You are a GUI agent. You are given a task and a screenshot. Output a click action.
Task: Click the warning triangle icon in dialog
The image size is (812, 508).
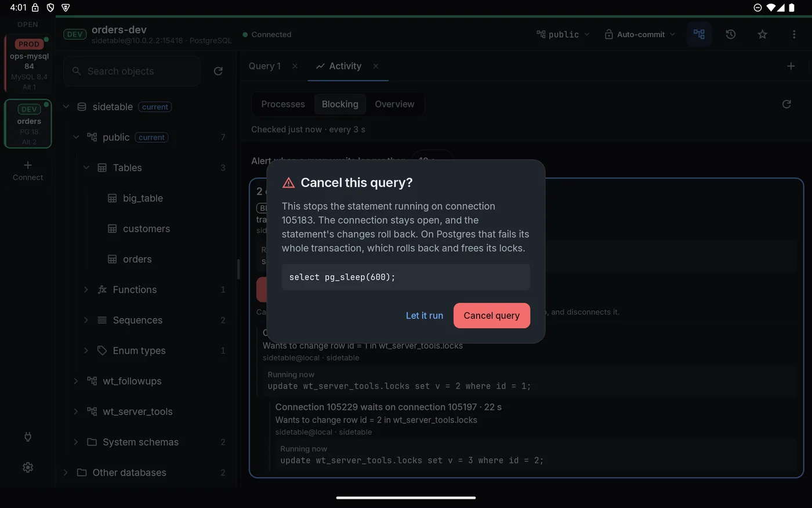[x=288, y=183]
